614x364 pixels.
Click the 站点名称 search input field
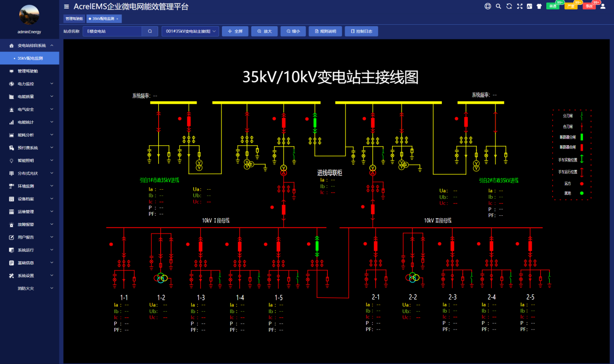pyautogui.click(x=114, y=31)
